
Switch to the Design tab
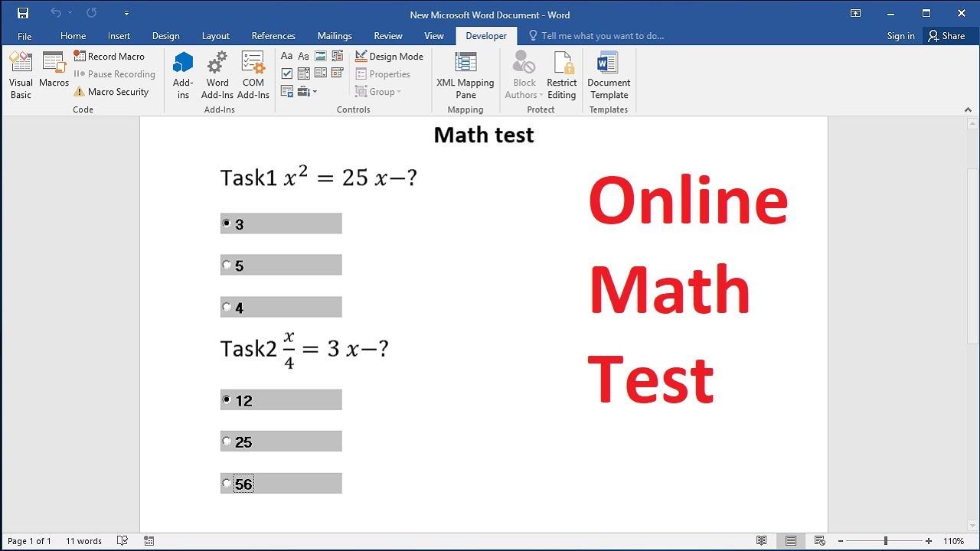(x=165, y=36)
